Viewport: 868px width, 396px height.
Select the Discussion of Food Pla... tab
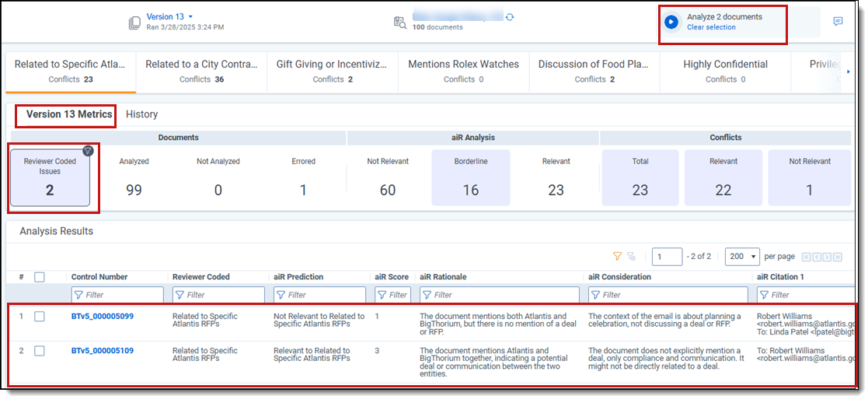tap(594, 72)
